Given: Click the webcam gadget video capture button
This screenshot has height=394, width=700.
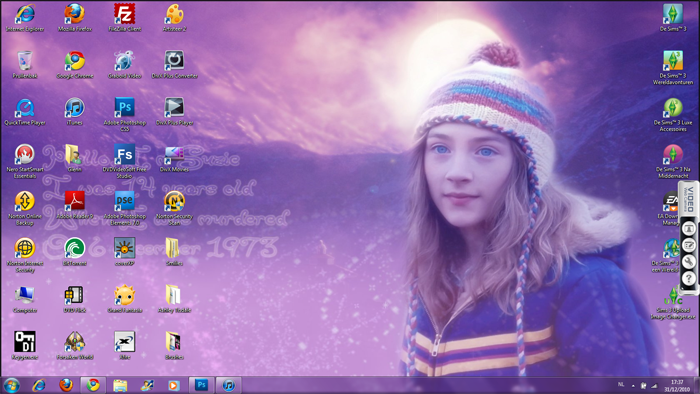Looking at the screenshot, I should click(689, 228).
